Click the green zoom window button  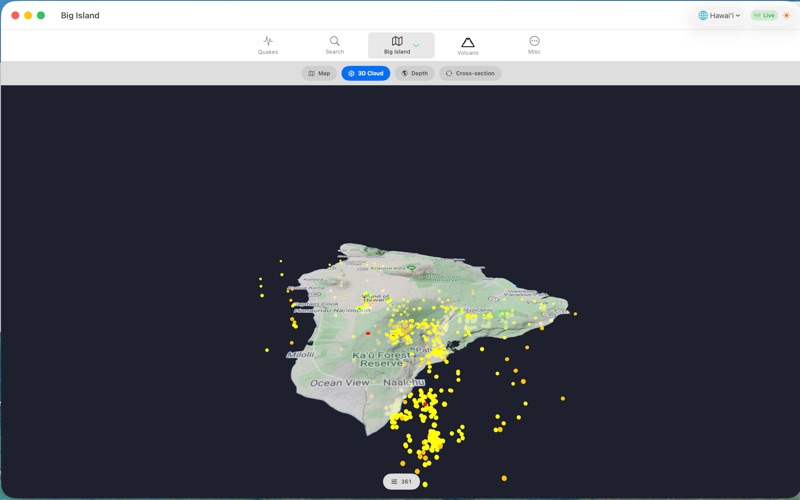point(41,15)
